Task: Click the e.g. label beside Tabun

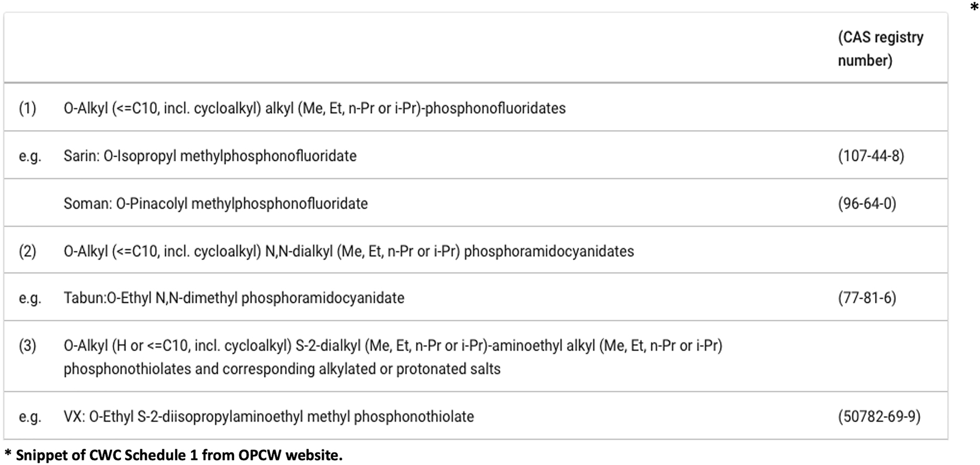Action: click(30, 298)
